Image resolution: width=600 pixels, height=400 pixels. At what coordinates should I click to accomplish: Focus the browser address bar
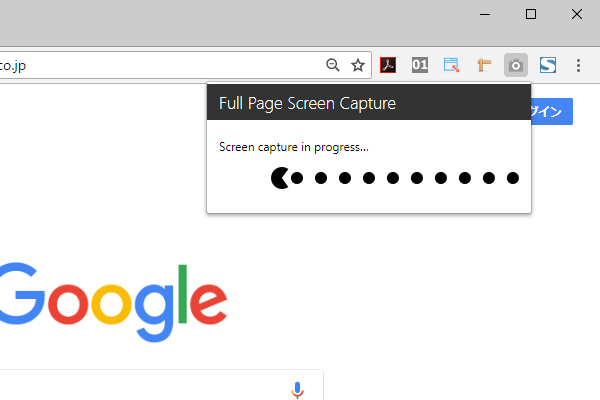pyautogui.click(x=161, y=65)
